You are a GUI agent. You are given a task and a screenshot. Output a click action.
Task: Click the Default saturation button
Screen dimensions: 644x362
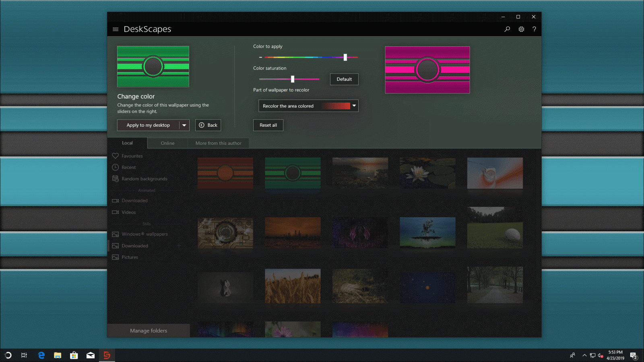(x=344, y=79)
